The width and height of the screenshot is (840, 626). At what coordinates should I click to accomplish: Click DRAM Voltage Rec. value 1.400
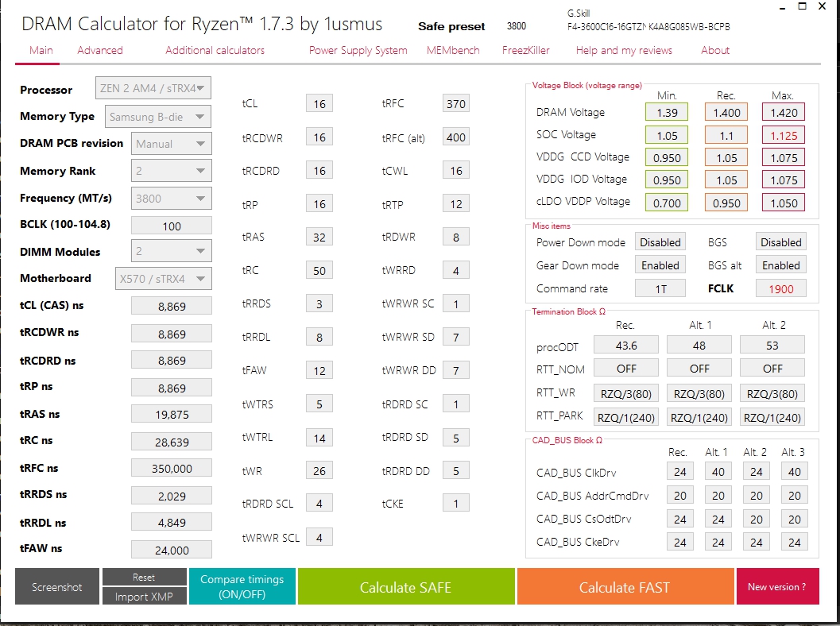(726, 113)
